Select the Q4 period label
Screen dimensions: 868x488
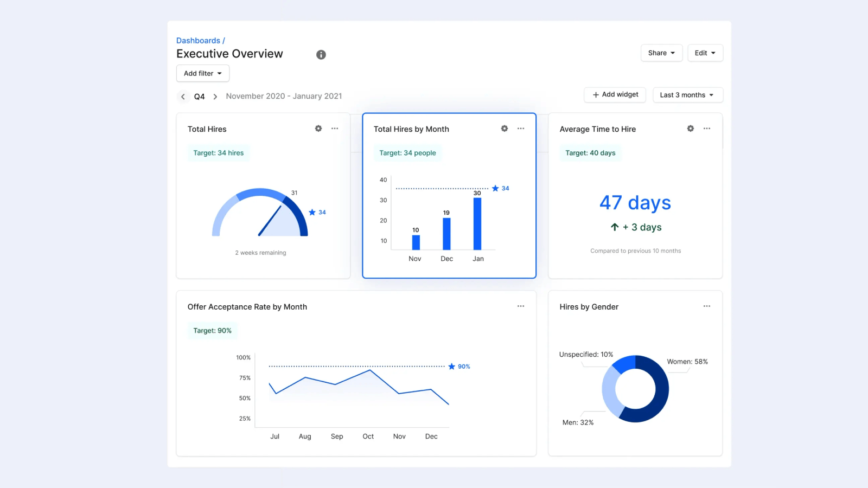click(x=199, y=96)
